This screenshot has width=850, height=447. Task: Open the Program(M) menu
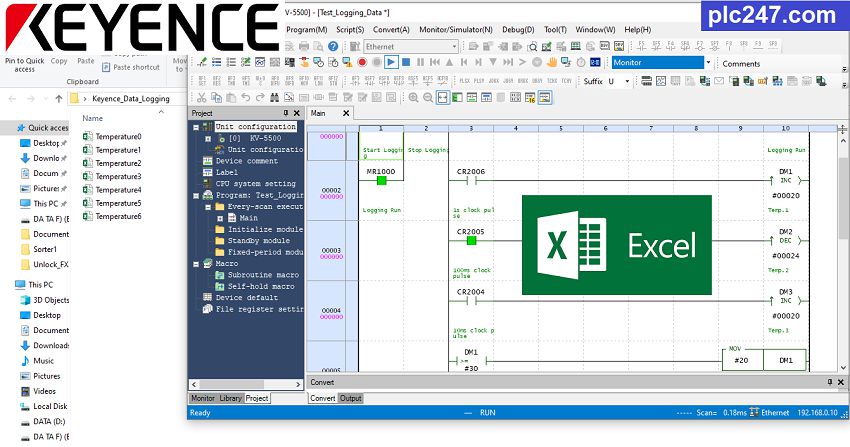coord(307,30)
